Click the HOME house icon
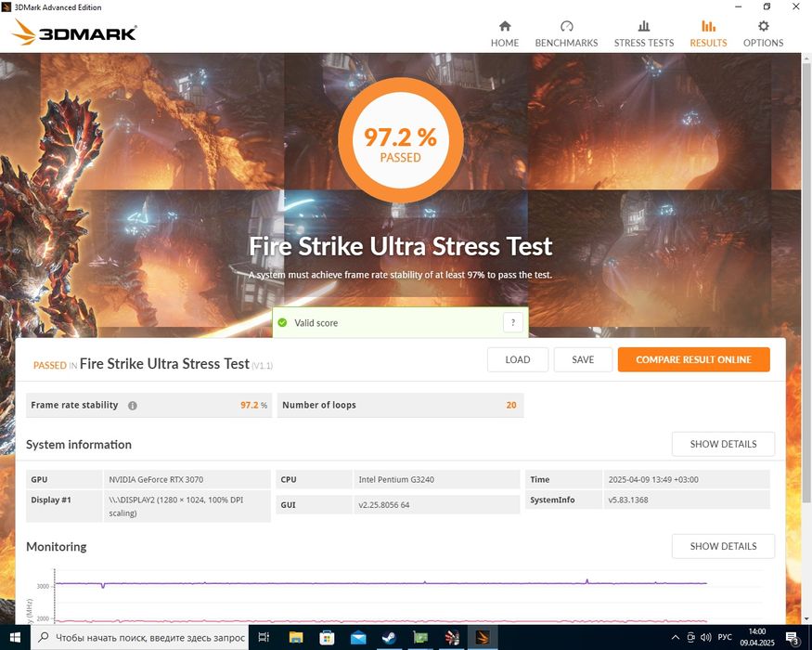 tap(505, 26)
